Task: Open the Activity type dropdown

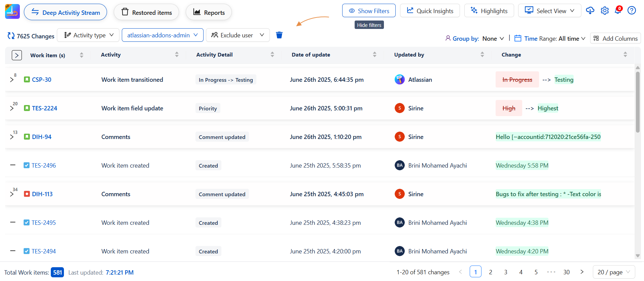Action: click(x=88, y=35)
